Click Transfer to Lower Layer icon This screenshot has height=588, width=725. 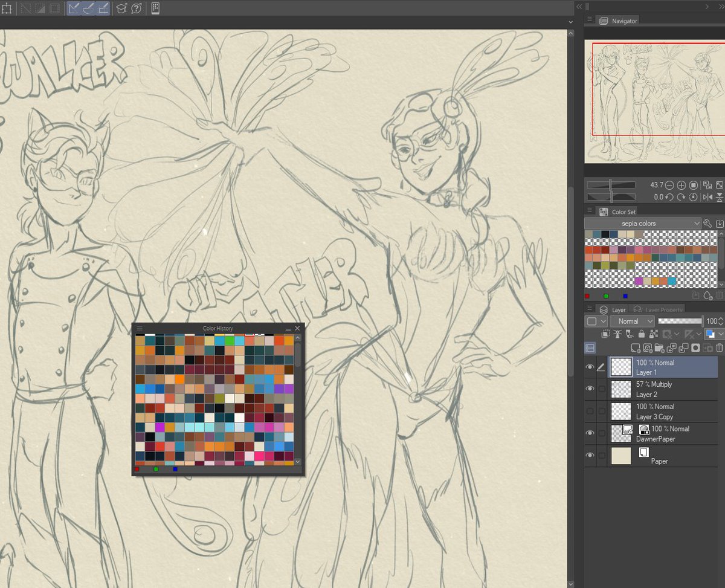[671, 347]
